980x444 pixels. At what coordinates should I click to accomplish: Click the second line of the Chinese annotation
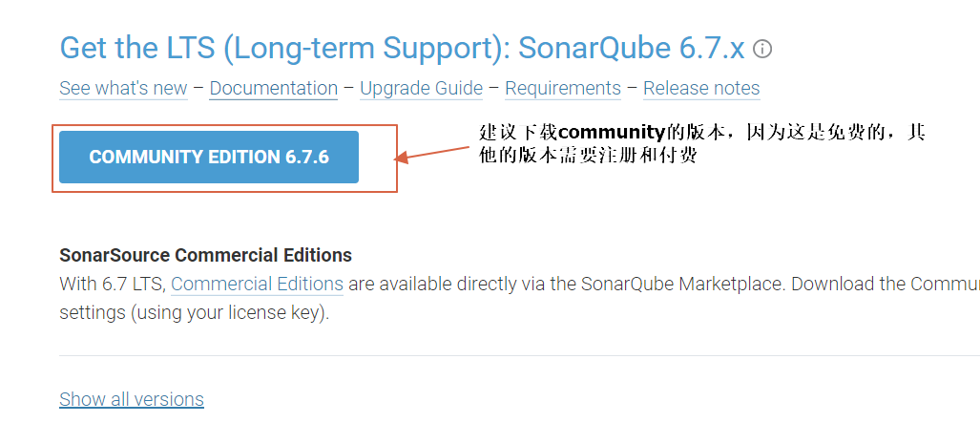pyautogui.click(x=588, y=157)
